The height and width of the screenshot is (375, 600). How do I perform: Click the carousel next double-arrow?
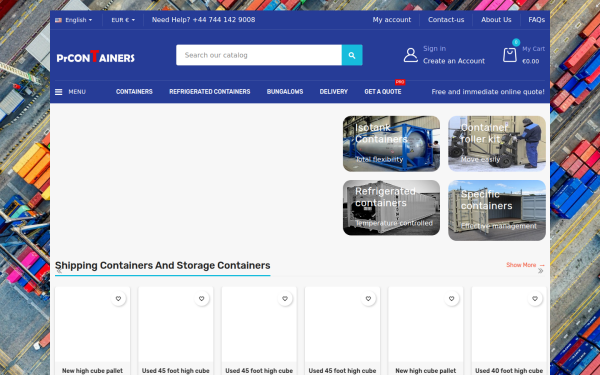click(x=540, y=271)
